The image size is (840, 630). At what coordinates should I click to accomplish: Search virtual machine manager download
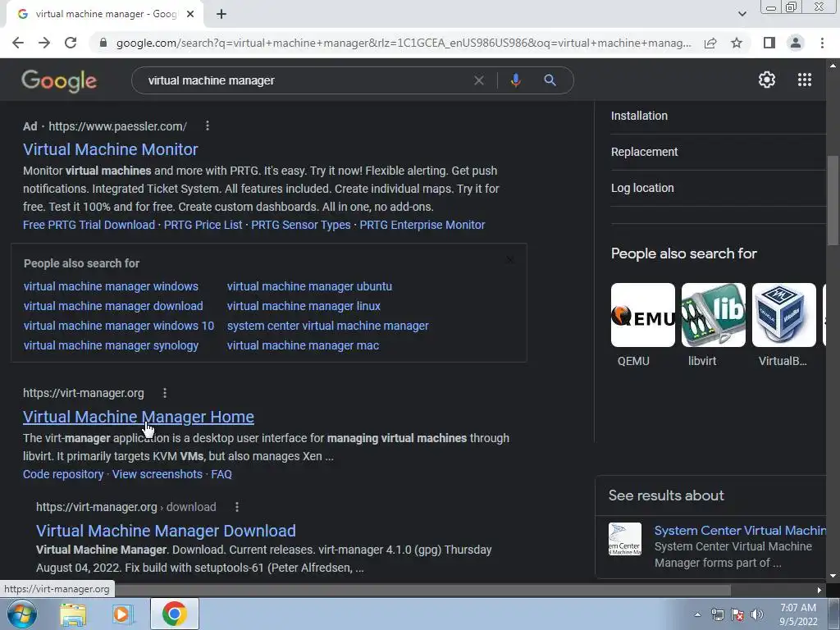click(x=113, y=307)
